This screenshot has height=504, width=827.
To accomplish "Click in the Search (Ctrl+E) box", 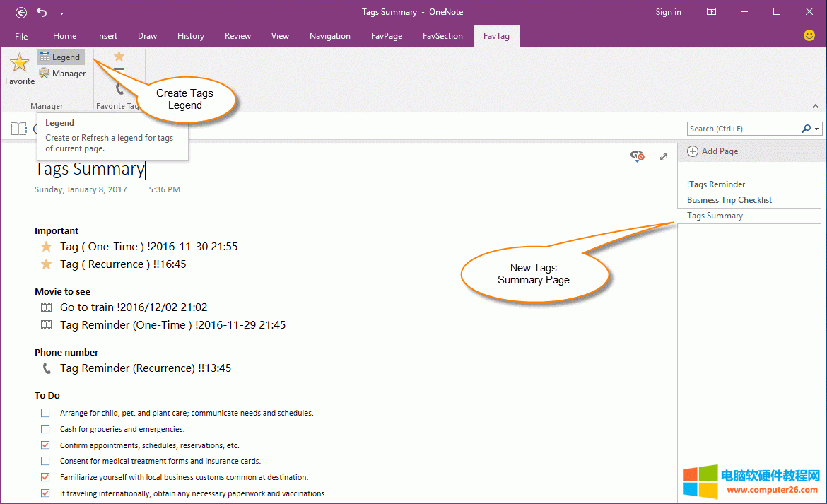I will pos(742,129).
